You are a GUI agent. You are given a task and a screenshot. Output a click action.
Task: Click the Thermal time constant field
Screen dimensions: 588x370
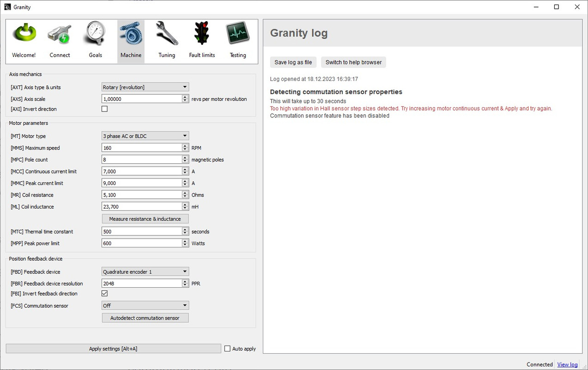(x=142, y=231)
